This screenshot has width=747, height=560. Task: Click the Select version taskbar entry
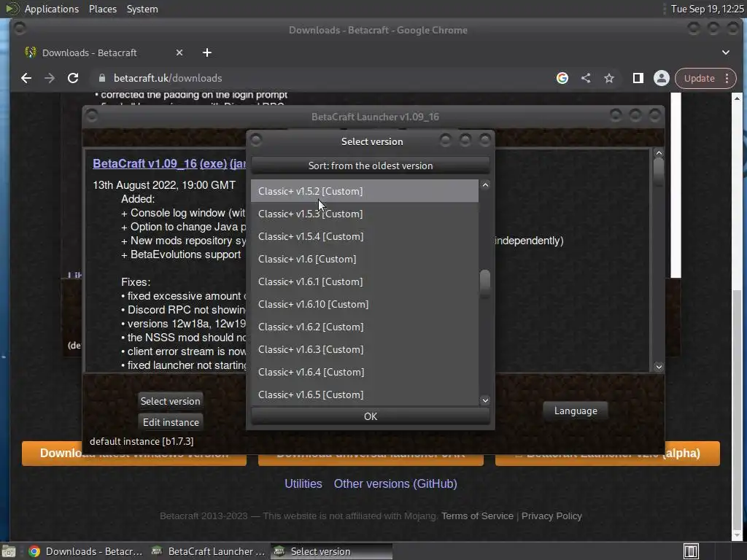[332, 551]
